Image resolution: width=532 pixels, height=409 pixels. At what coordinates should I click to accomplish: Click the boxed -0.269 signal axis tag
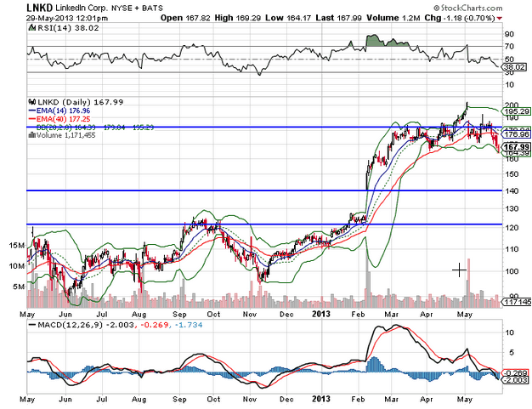(515, 372)
